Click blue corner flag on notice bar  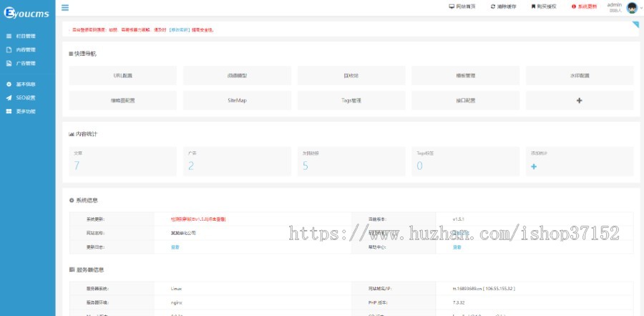point(636,24)
